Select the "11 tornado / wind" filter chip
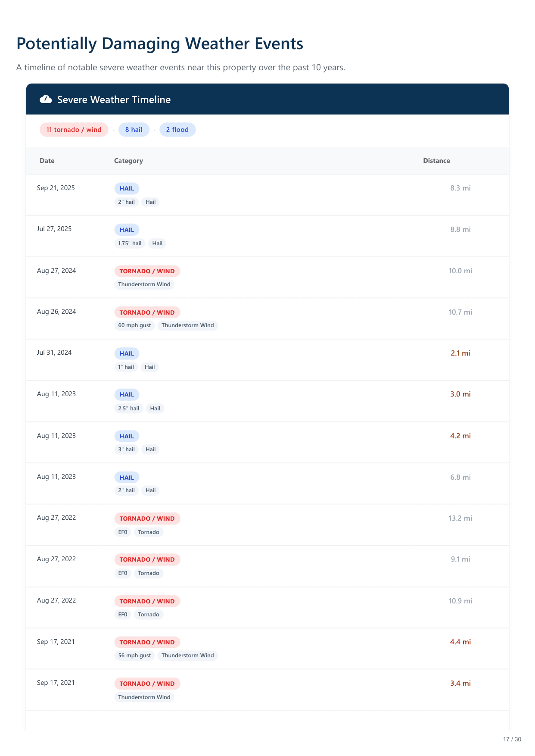 coord(74,130)
